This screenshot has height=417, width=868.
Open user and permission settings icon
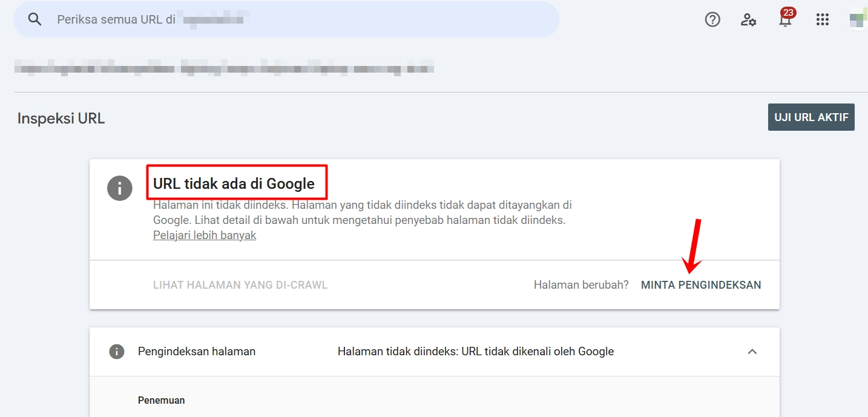[x=749, y=19]
